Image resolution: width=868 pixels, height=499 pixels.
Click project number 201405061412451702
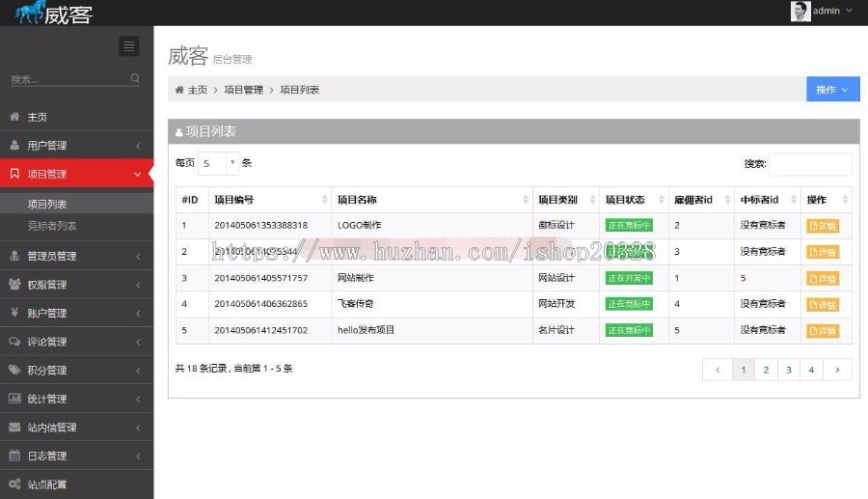260,330
